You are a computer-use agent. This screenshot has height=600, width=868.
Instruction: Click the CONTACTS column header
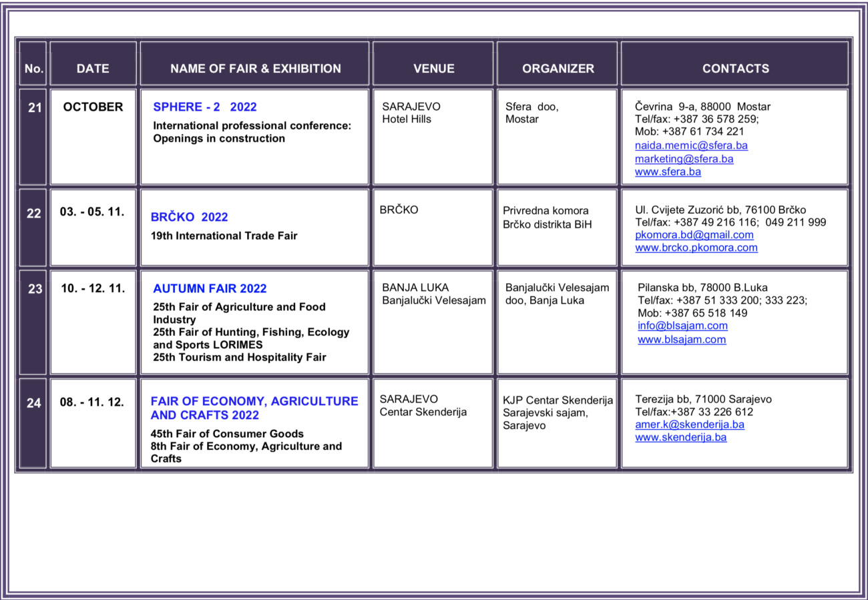735,68
